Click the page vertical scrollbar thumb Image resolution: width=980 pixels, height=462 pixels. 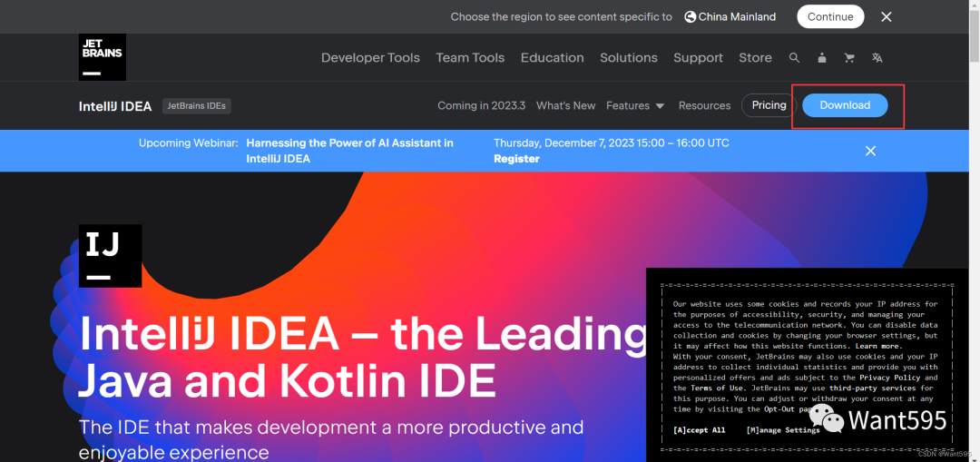[x=975, y=34]
